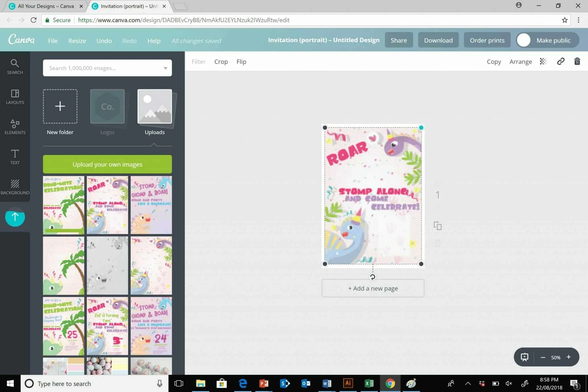The width and height of the screenshot is (588, 392).
Task: Open presentation mode icon
Action: tap(525, 357)
